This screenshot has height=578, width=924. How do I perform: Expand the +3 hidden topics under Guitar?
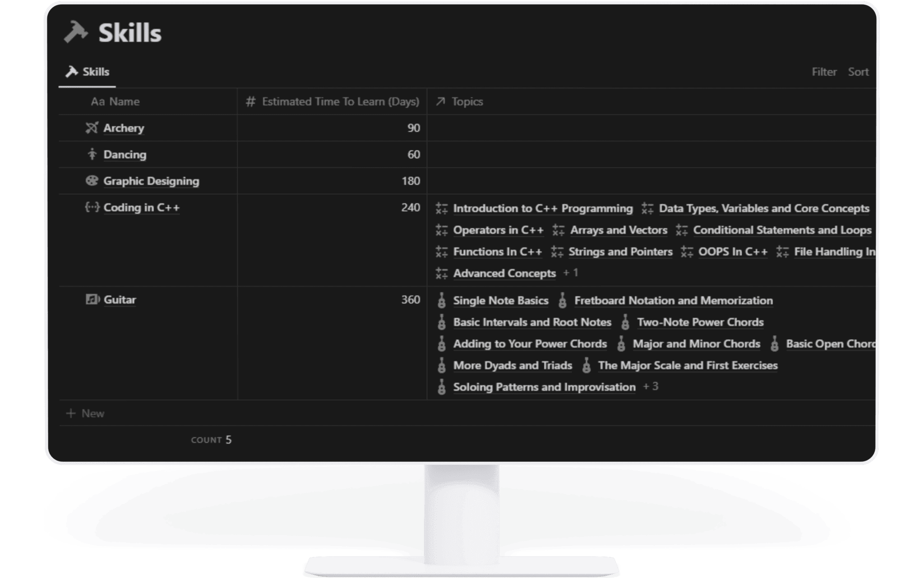(x=651, y=387)
